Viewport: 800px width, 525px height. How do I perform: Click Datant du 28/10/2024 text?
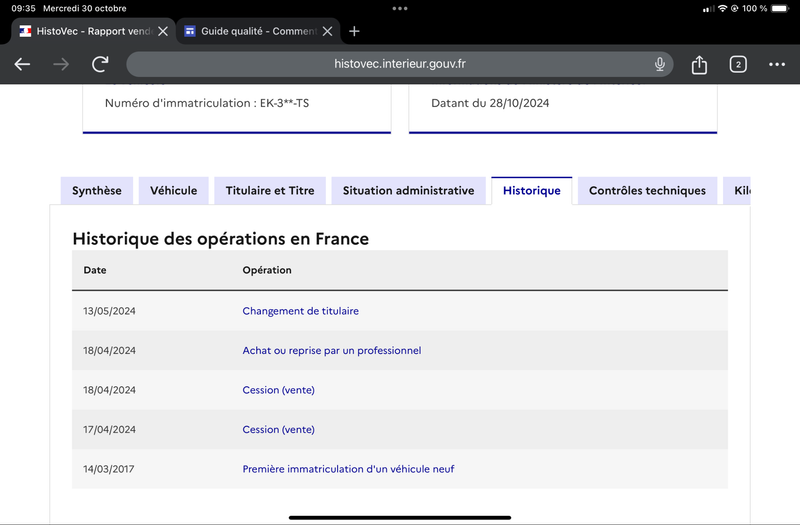click(490, 103)
